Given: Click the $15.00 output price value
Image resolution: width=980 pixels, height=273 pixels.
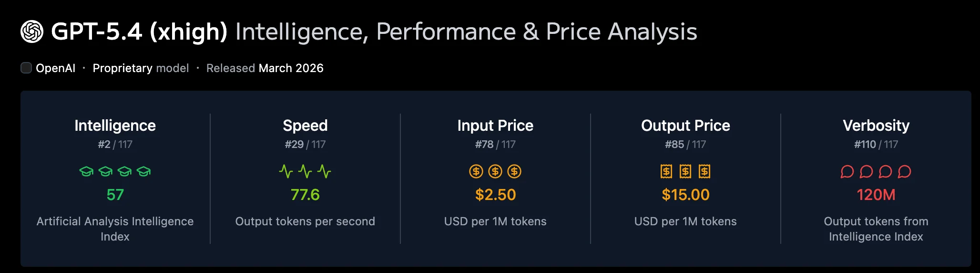Looking at the screenshot, I should (x=685, y=195).
